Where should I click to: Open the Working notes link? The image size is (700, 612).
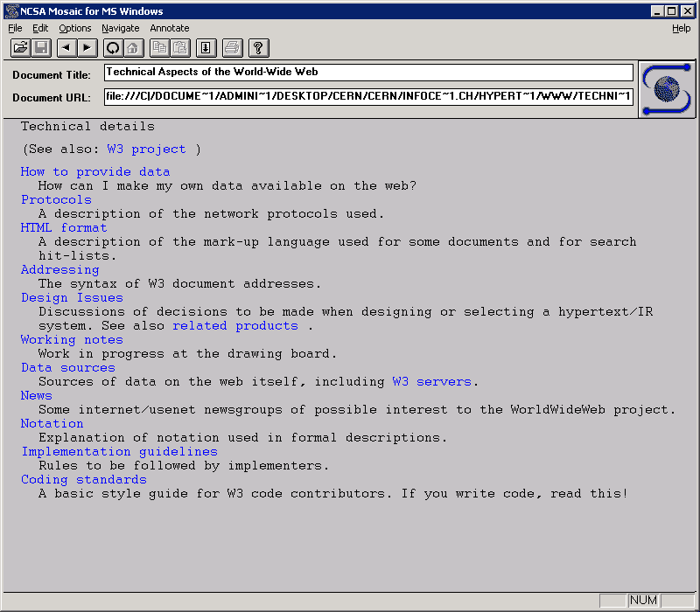[x=72, y=340]
